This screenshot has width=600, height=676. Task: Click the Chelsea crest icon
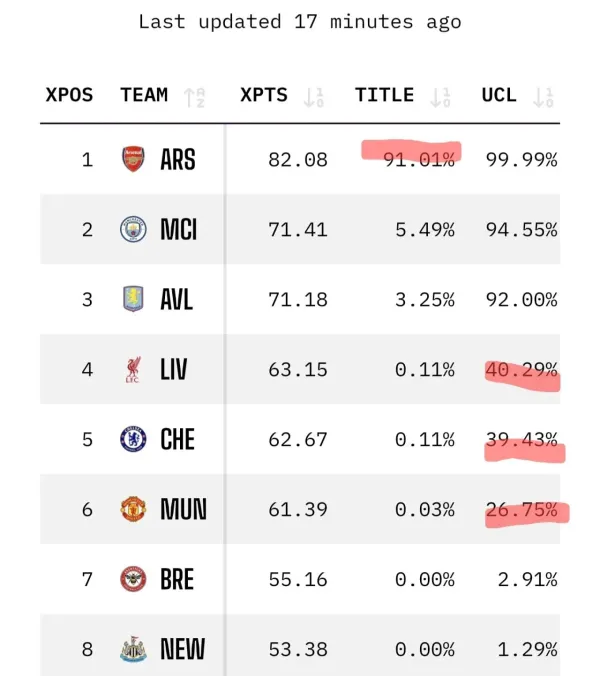(133, 439)
